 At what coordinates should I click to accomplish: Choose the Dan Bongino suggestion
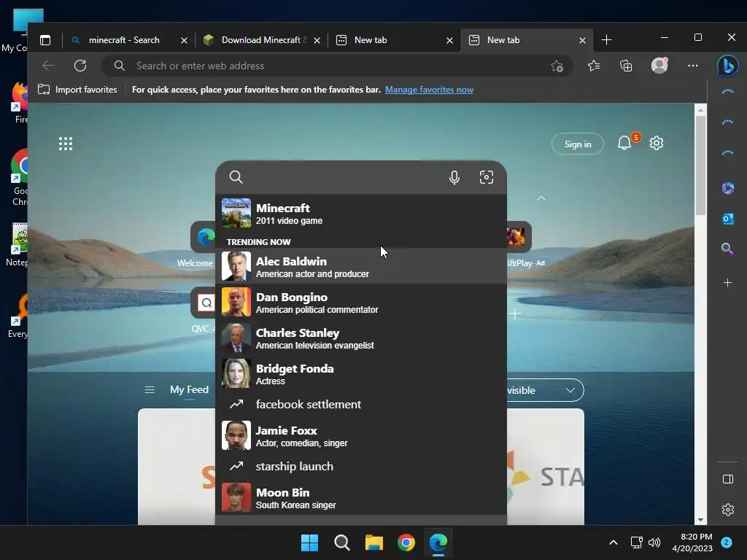[361, 302]
